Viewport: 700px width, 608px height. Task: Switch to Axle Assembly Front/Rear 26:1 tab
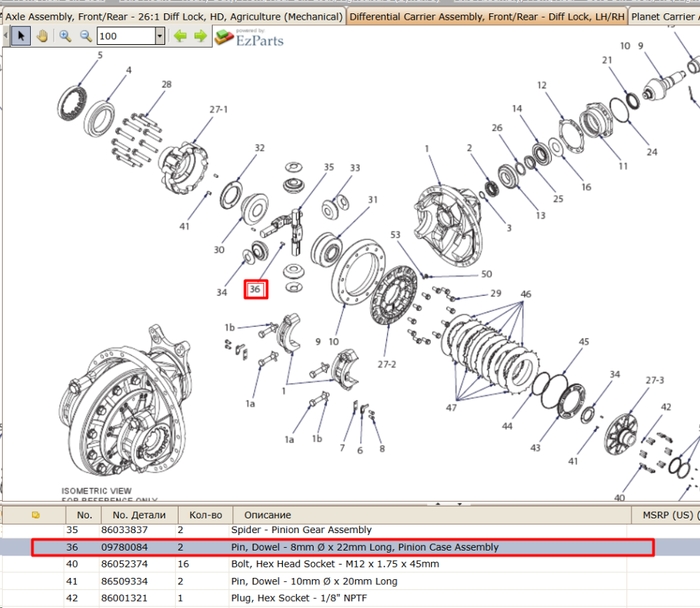pos(174,17)
